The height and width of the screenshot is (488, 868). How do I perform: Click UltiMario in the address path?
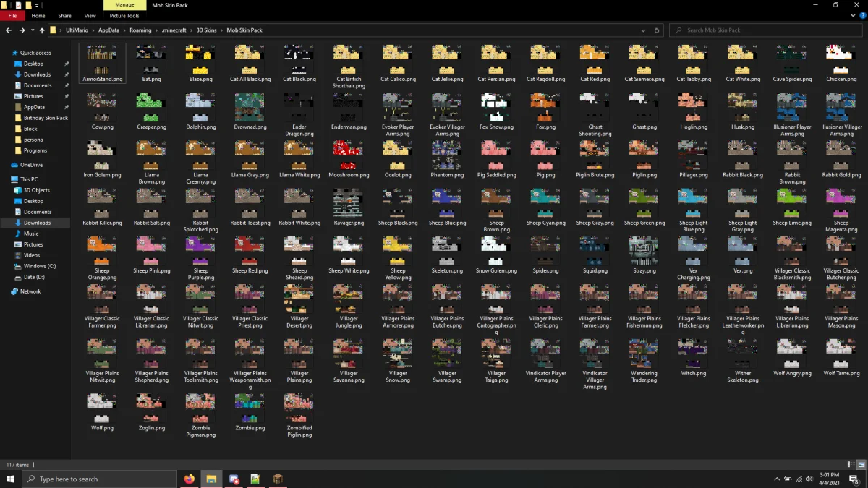(77, 30)
